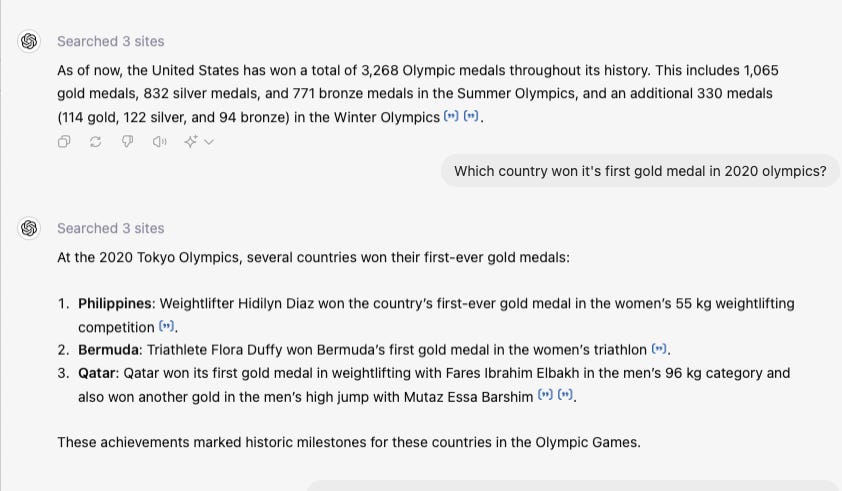Click the bold Philippines list entry

coord(115,304)
